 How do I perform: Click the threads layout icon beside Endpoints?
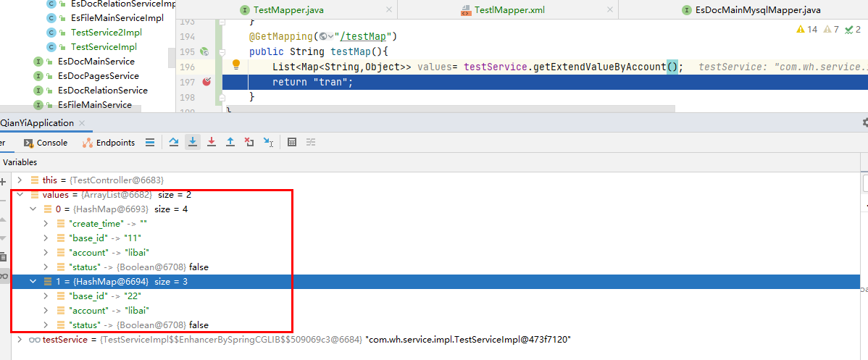pos(149,143)
